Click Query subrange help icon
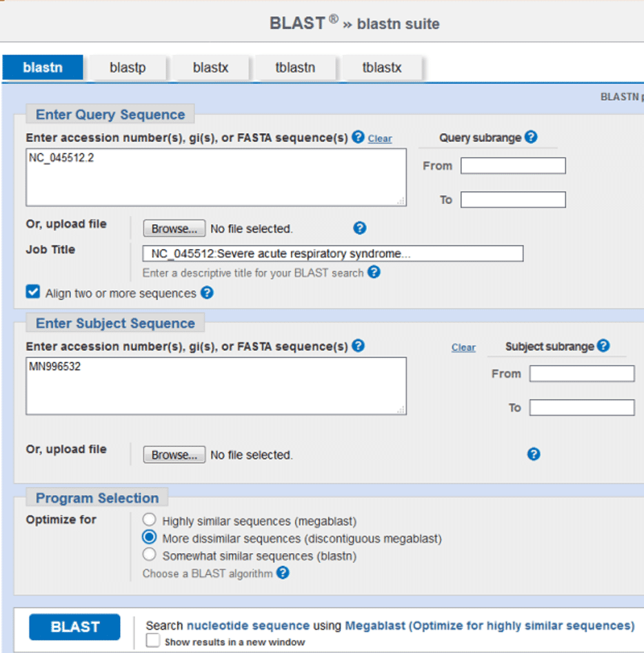Image resolution: width=644 pixels, height=653 pixels. 531,137
